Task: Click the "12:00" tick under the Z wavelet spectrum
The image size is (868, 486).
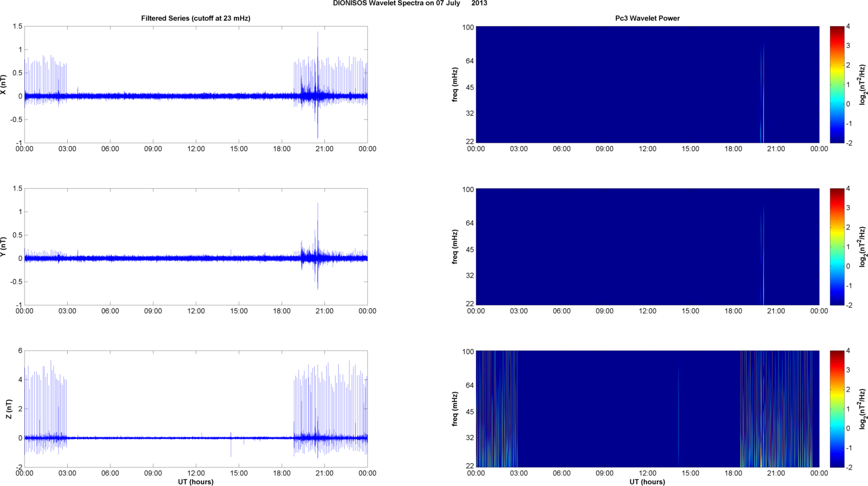Action: (x=647, y=473)
